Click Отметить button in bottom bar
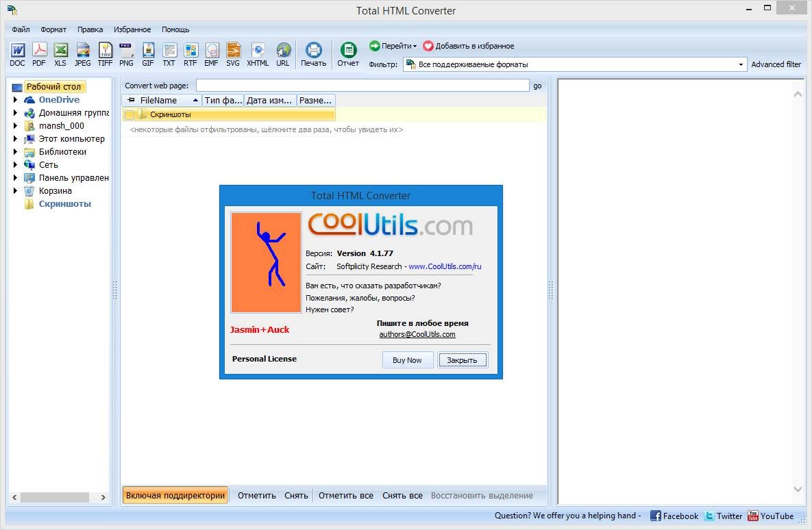The image size is (812, 530). coord(257,495)
